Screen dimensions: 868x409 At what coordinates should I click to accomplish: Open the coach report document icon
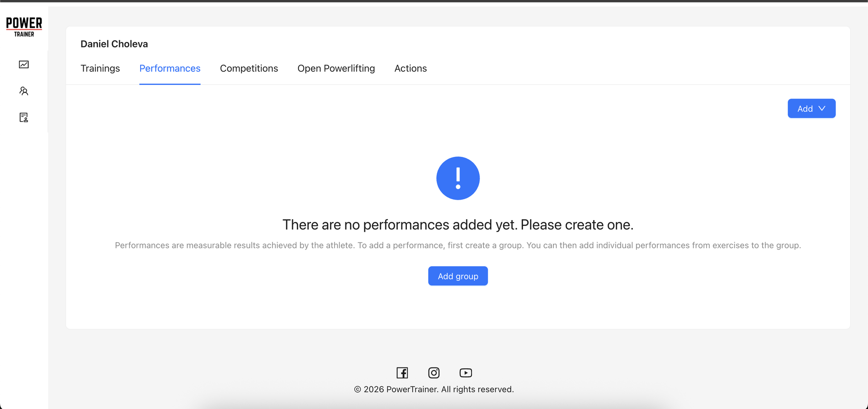click(x=24, y=117)
